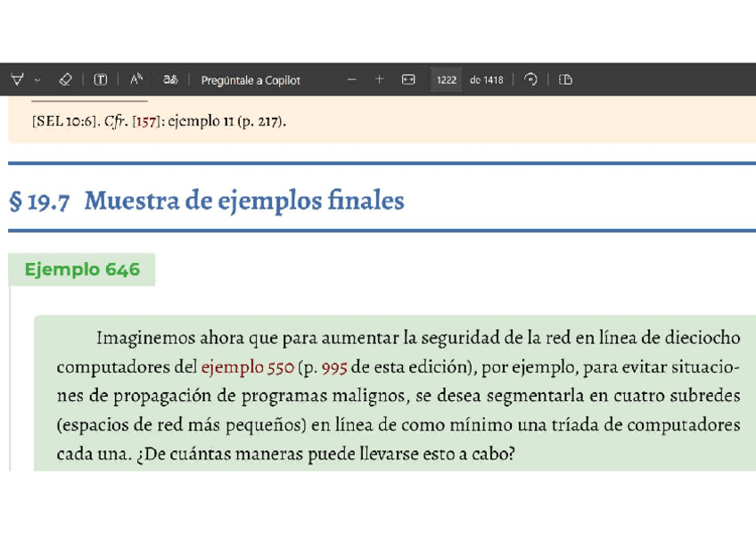756x534 pixels.
Task: Select the add text box tool
Action: [100, 79]
